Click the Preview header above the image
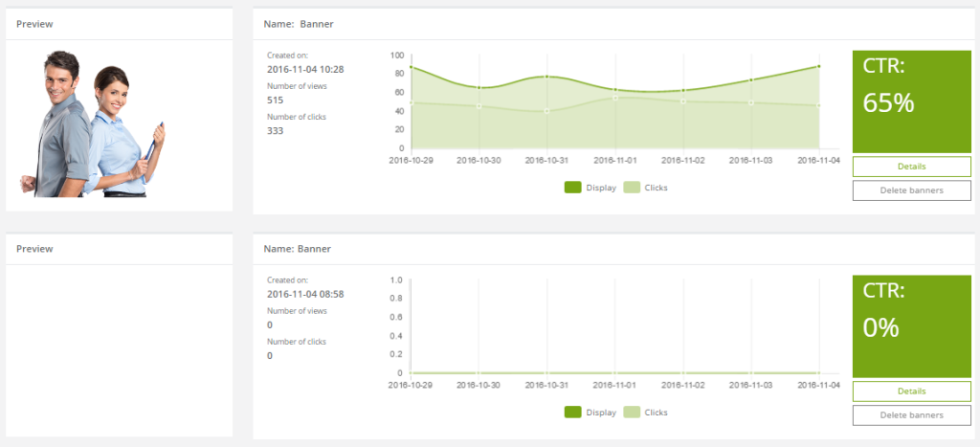This screenshot has width=980, height=447. 34,24
